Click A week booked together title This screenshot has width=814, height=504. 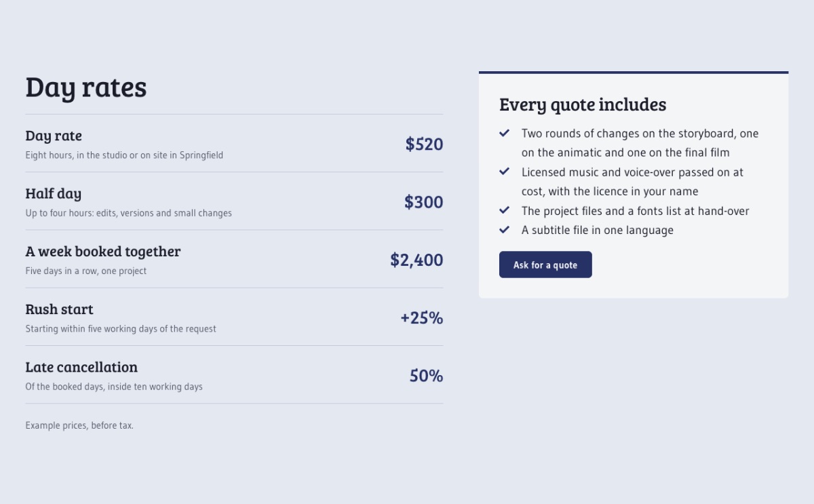pyautogui.click(x=103, y=251)
